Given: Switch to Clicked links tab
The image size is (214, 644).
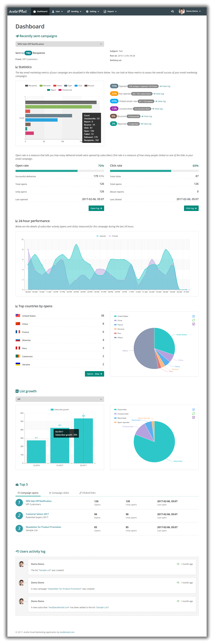Looking at the screenshot, I should click(x=87, y=493).
